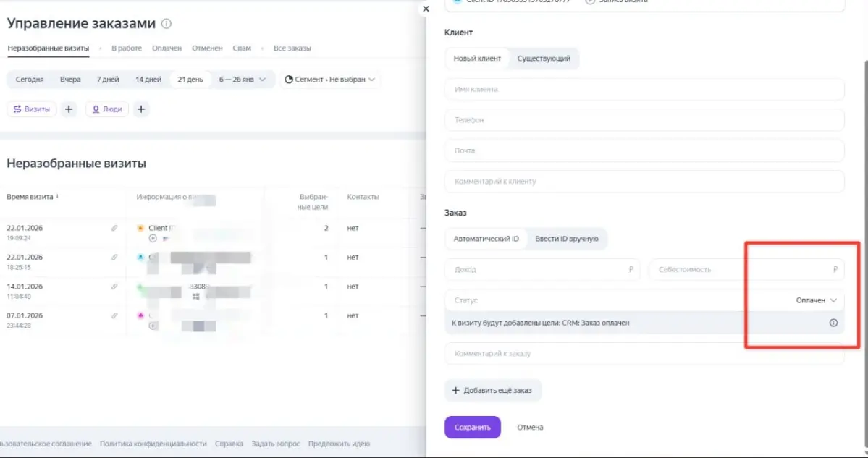This screenshot has height=458, width=868.
Task: Click the link icon for 22.01.2026 18:25:15 visit
Action: pyautogui.click(x=114, y=257)
